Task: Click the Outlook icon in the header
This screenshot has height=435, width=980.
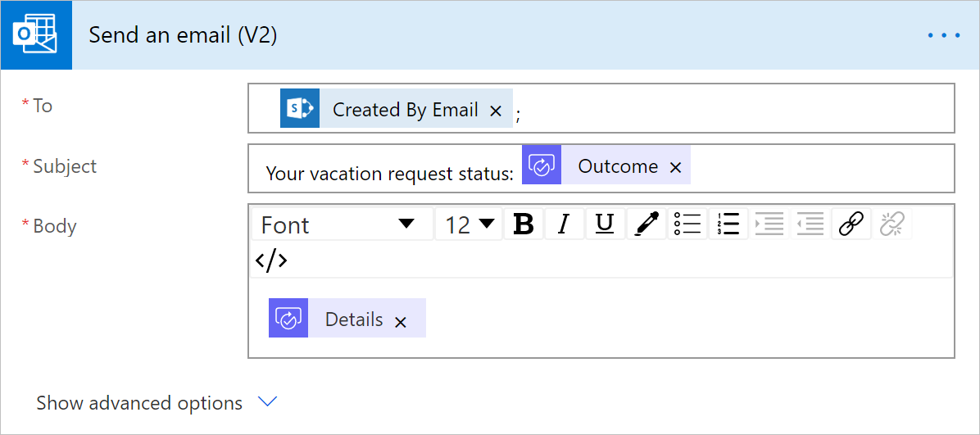Action: pos(36,35)
